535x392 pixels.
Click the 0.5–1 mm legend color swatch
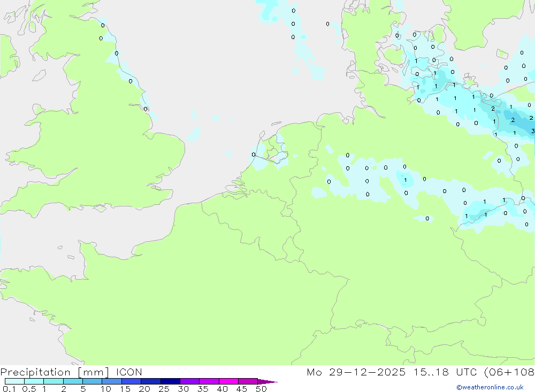(x=34, y=381)
